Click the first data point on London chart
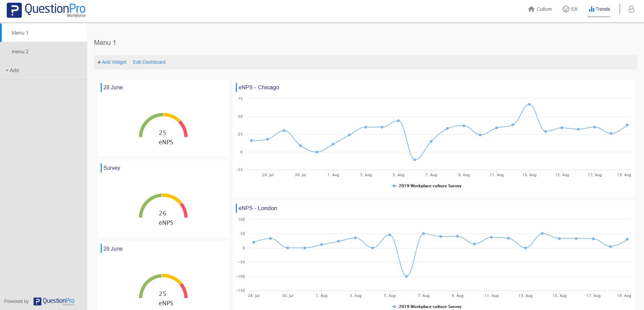The width and height of the screenshot is (644, 310). 253,242
